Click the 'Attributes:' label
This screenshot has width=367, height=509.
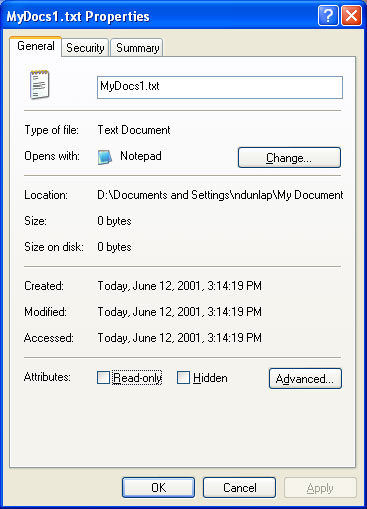pos(47,377)
